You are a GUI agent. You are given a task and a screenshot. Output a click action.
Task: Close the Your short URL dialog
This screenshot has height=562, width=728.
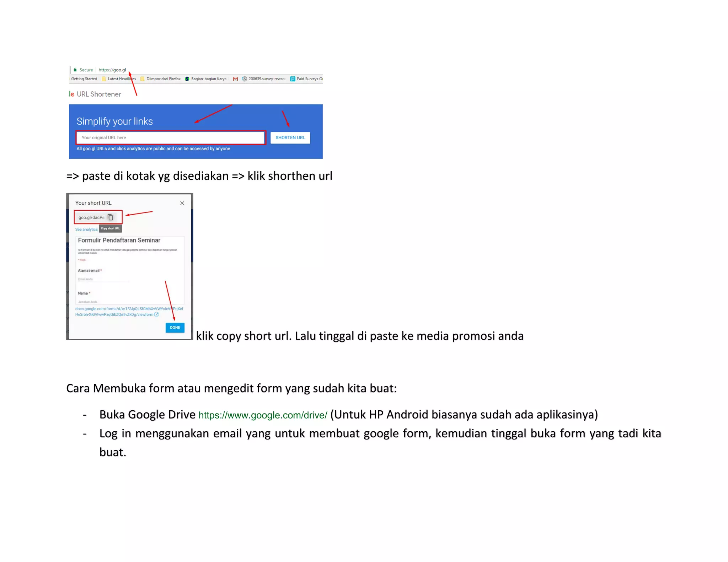point(182,203)
